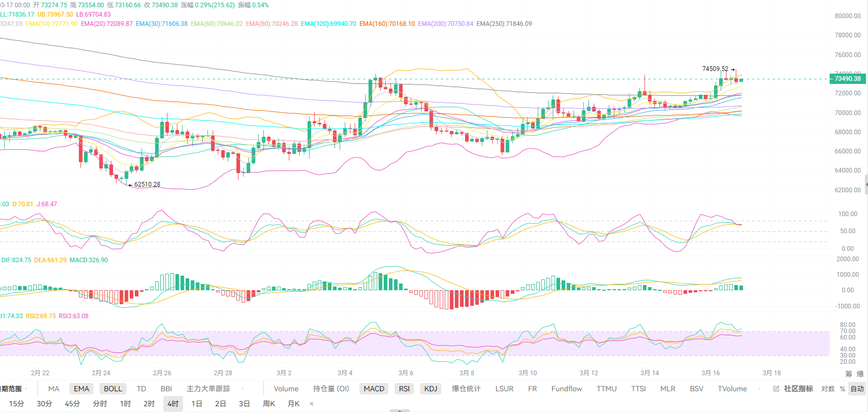
Task: Turn off the MACD sub-chart
Action: [x=374, y=389]
